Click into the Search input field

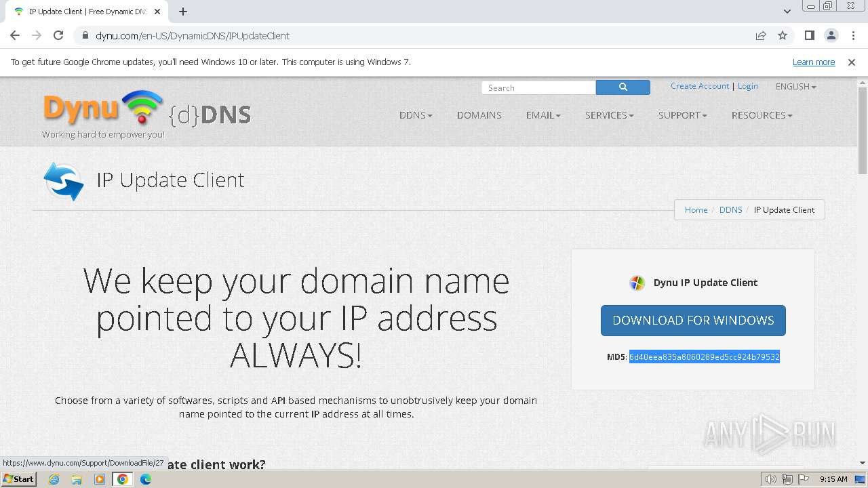[538, 87]
